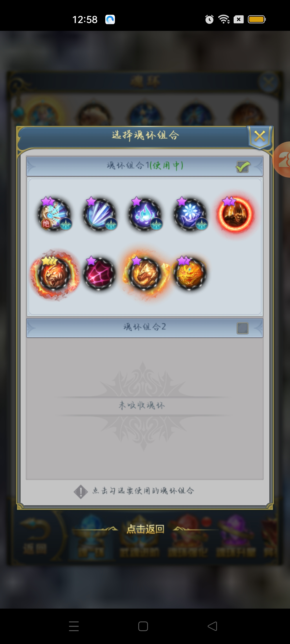Screen dimensions: 290x644
Task: Tap the purple-blue flame soul ring
Action: click(x=145, y=214)
